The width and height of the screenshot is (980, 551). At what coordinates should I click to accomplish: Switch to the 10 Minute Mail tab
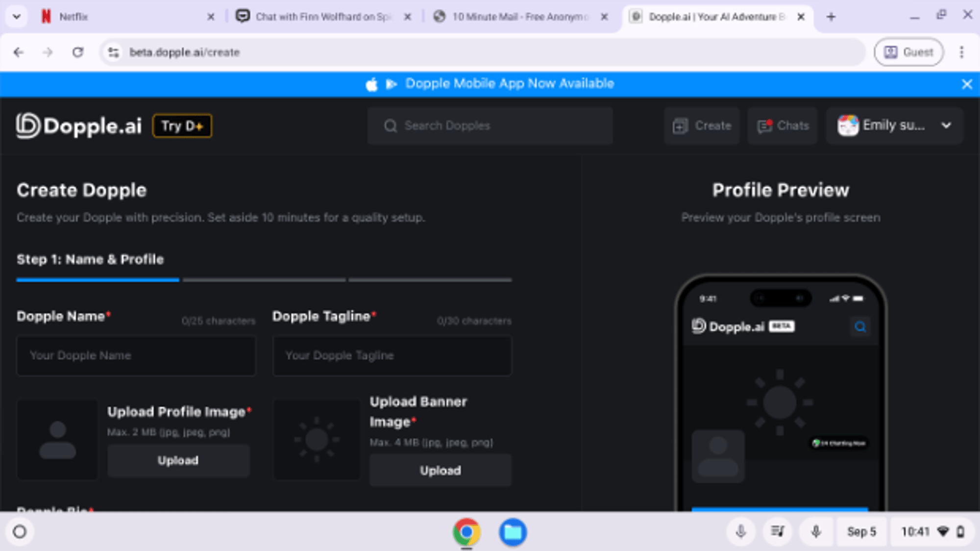[519, 17]
